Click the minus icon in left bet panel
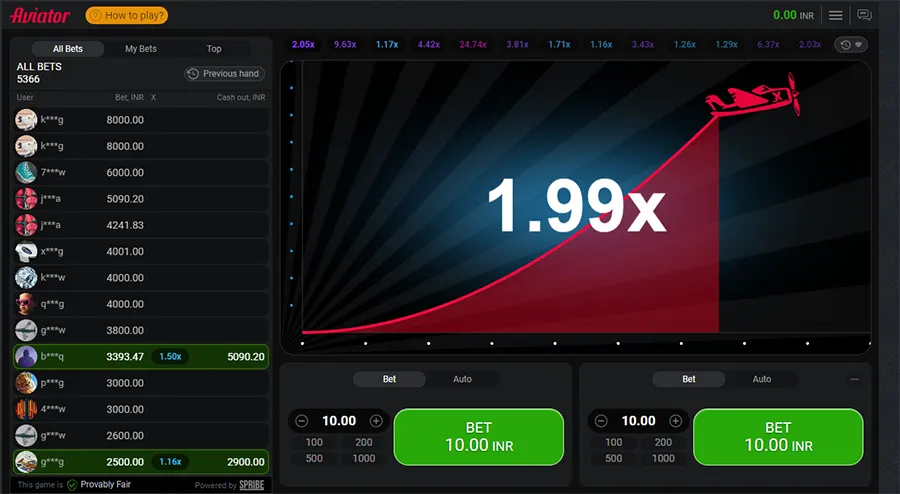900x494 pixels. click(x=302, y=421)
